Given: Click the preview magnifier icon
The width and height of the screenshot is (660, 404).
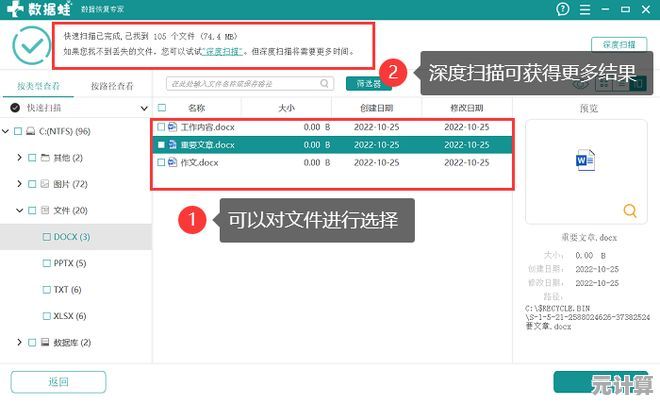Looking at the screenshot, I should (630, 210).
